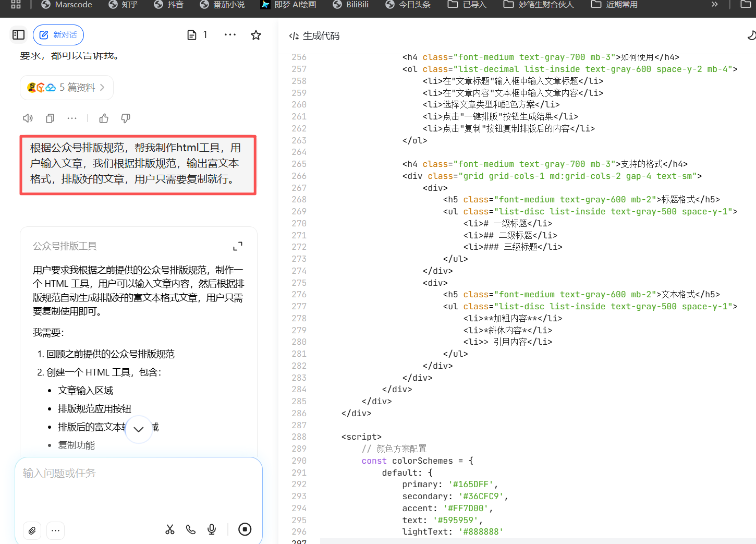Expand the 公众号排版工具 card to fullscreen
This screenshot has width=756, height=544.
point(238,246)
